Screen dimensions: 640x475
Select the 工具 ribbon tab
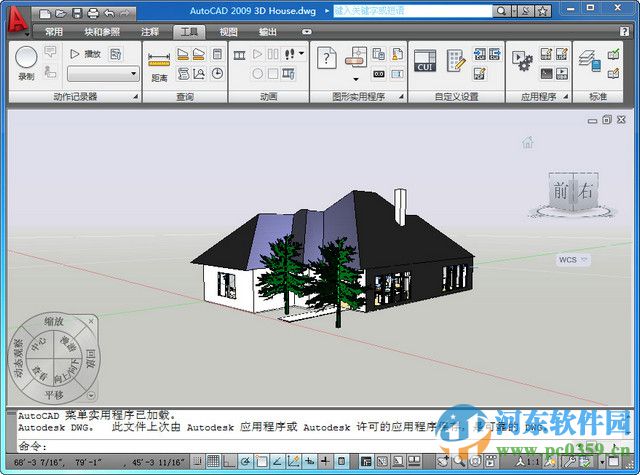189,32
